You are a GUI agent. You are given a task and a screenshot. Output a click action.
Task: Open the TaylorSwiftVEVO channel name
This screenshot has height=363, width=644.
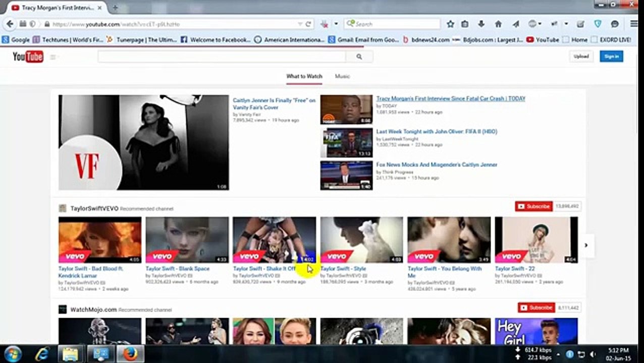[x=94, y=208]
